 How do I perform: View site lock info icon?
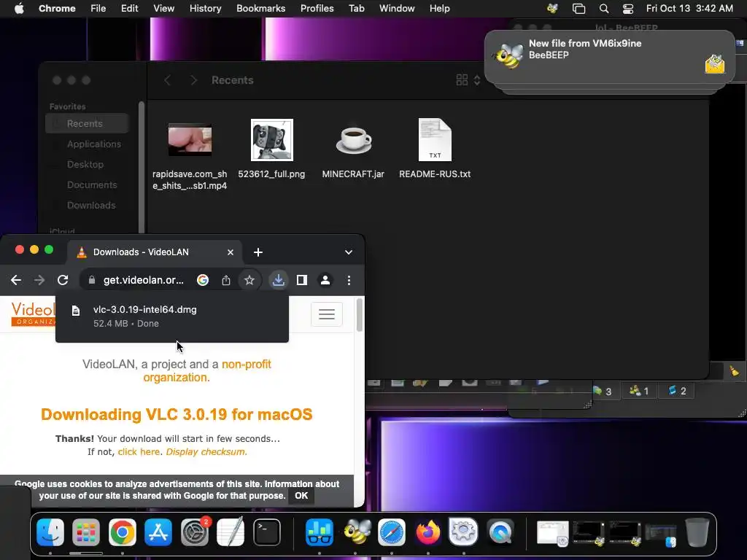(x=92, y=280)
